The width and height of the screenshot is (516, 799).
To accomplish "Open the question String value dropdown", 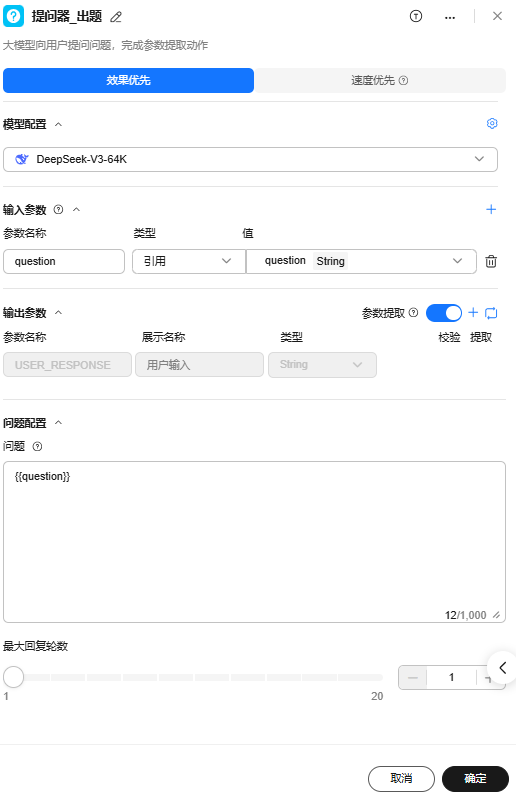I will pos(361,261).
